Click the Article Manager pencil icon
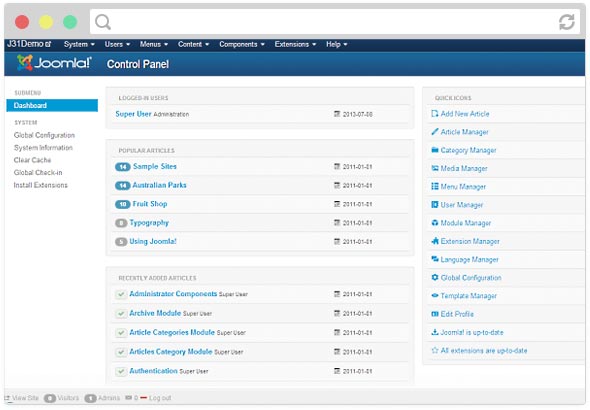Screen dimensions: 590x410 (x=435, y=132)
